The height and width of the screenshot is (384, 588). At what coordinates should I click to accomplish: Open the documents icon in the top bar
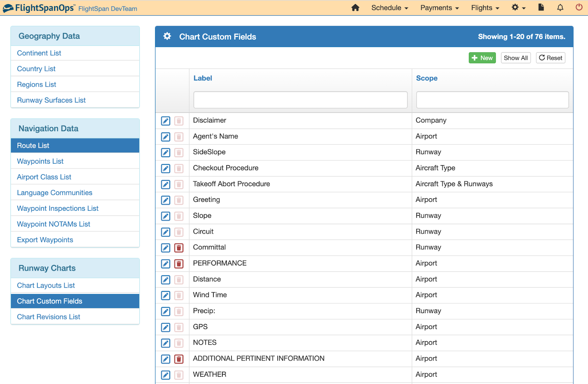tap(541, 7)
